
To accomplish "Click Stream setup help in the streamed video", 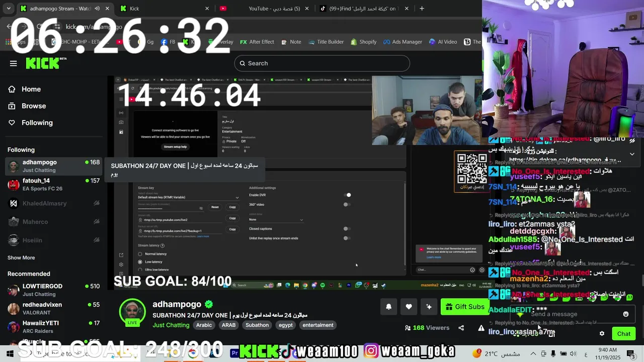I will [x=175, y=147].
